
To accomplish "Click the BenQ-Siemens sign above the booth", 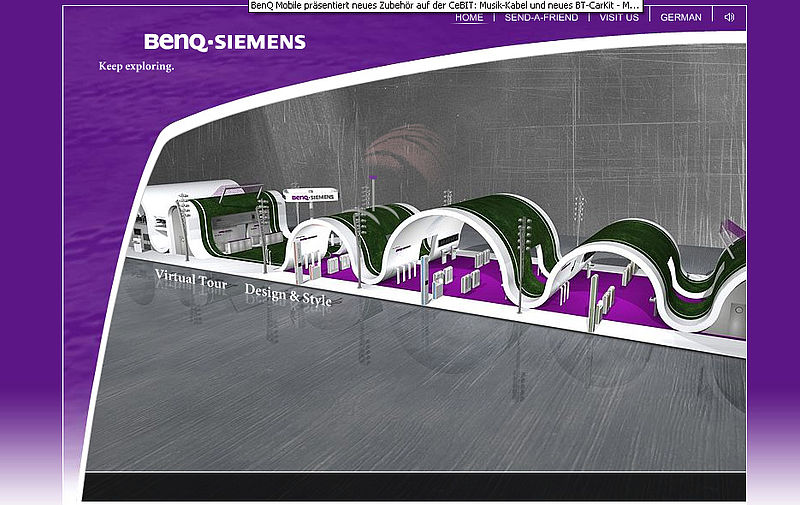I will [311, 197].
